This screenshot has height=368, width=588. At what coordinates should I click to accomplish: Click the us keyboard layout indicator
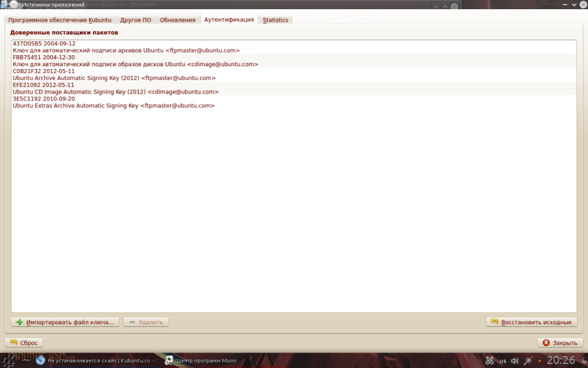[503, 361]
